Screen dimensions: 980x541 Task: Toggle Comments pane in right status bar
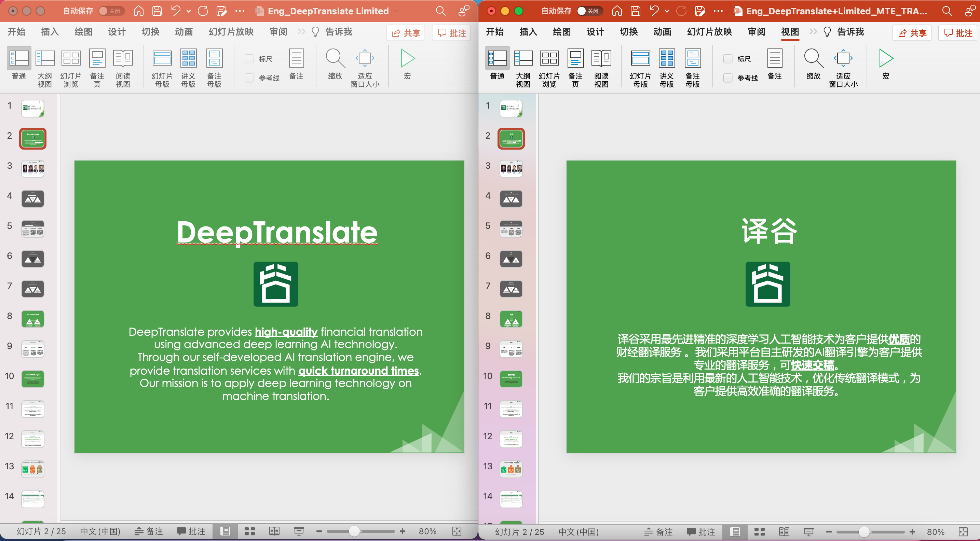pyautogui.click(x=701, y=531)
